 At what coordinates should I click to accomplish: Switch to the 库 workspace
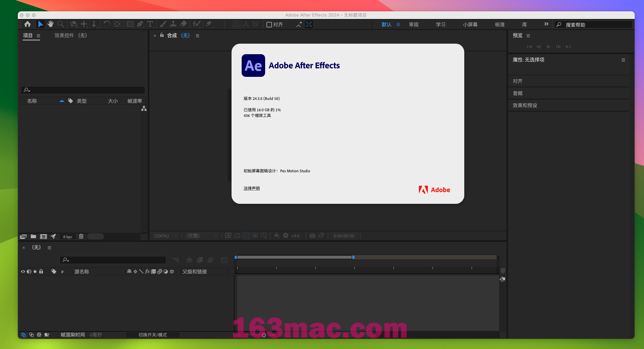(525, 25)
